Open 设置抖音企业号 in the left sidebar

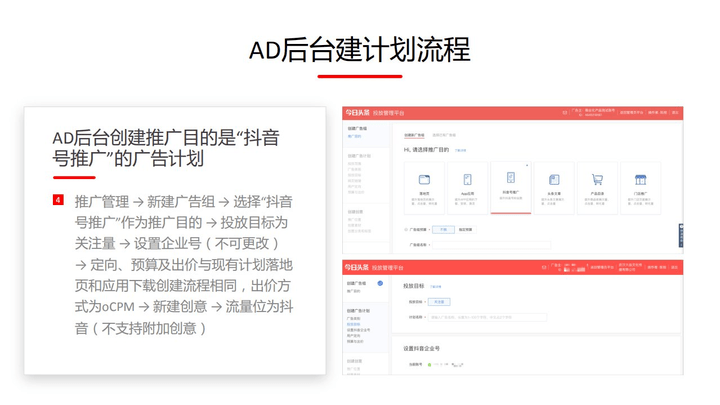coord(358,329)
